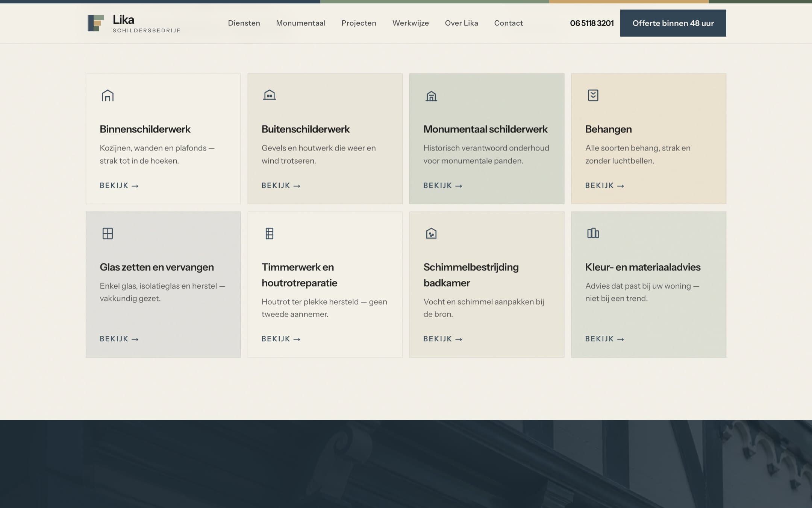Click the Schimmelbestrijding badkamer icon
Screen dimensions: 812x508
coord(431,233)
